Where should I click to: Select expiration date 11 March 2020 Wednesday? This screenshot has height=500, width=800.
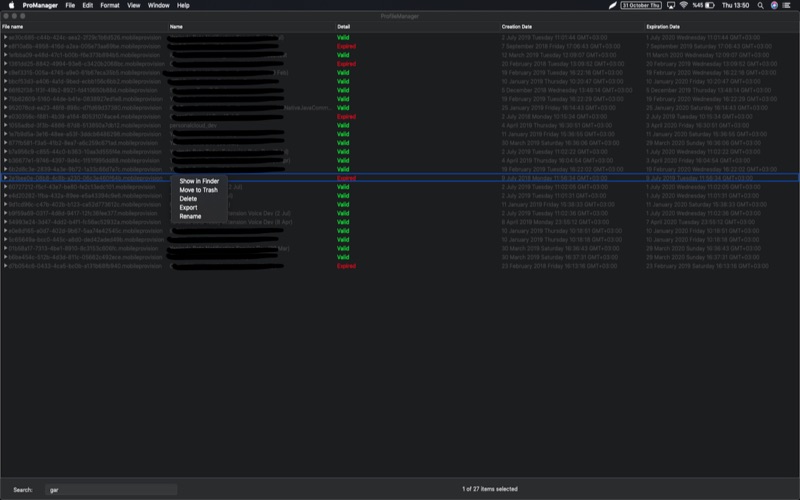[707, 55]
